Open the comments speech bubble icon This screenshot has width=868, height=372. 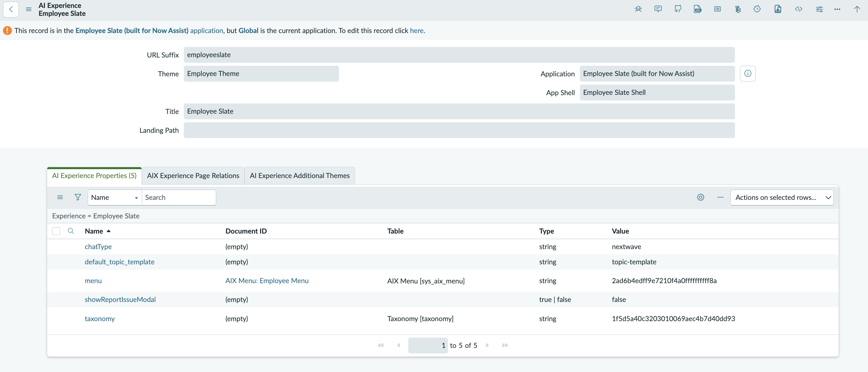(658, 9)
